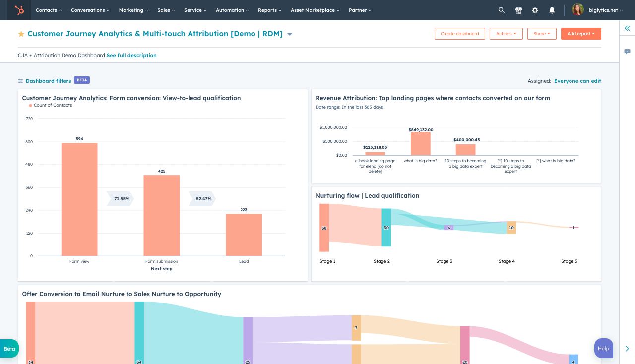
Task: Open the Automation menu
Action: pos(232,10)
